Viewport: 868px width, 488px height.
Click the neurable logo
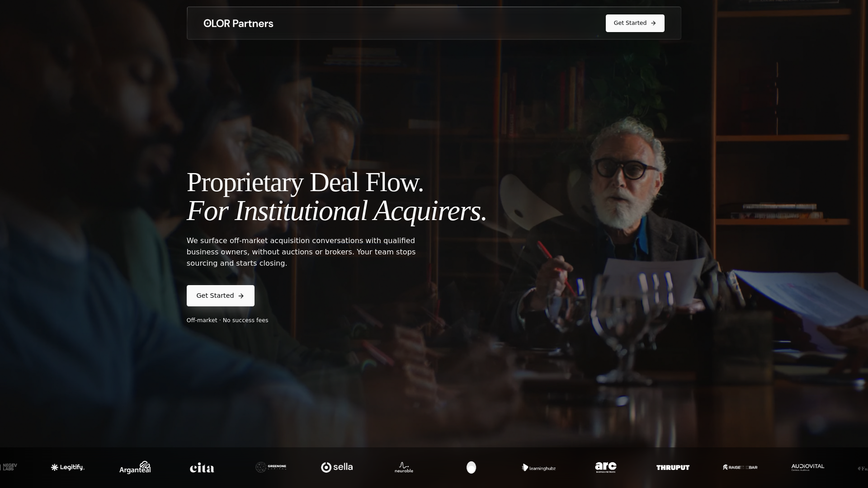click(x=404, y=467)
